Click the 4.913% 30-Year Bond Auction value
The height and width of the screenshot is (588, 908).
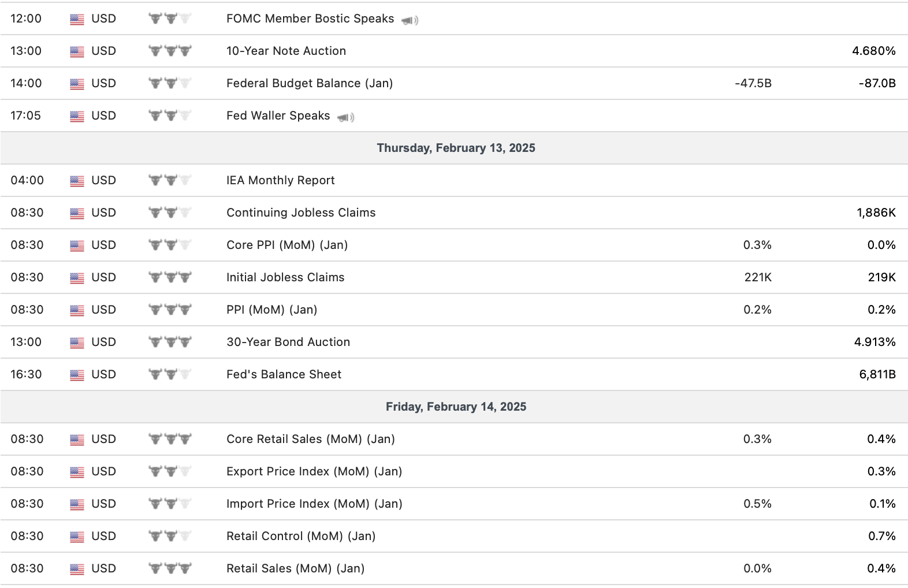[x=874, y=342]
